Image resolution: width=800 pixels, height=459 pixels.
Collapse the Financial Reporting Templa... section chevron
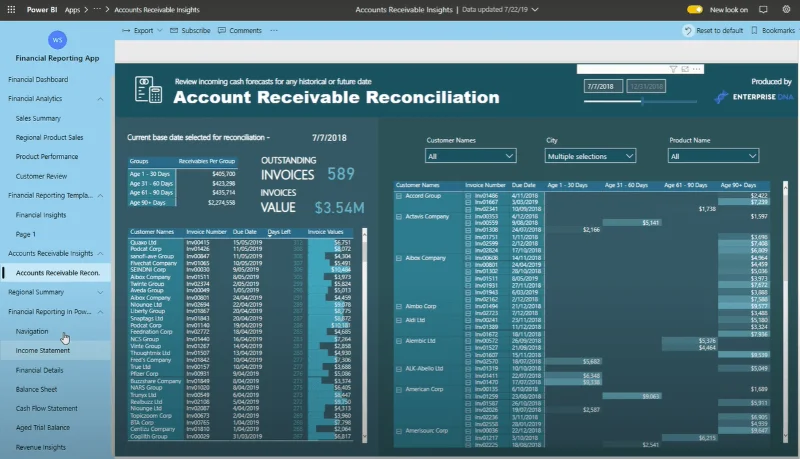101,195
